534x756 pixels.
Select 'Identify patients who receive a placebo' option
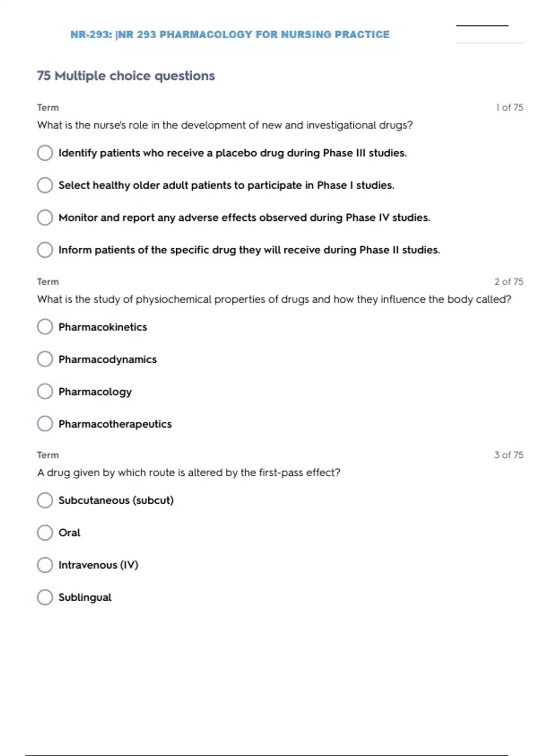[x=45, y=153]
